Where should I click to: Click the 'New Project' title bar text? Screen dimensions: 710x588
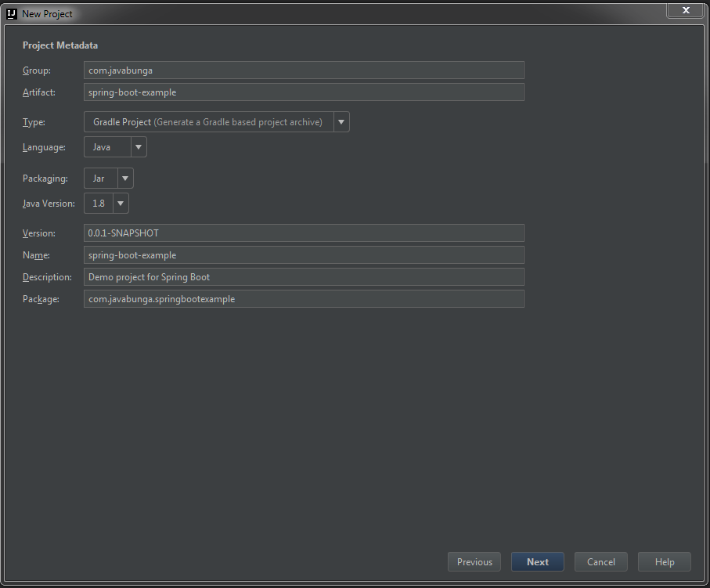[x=47, y=14]
